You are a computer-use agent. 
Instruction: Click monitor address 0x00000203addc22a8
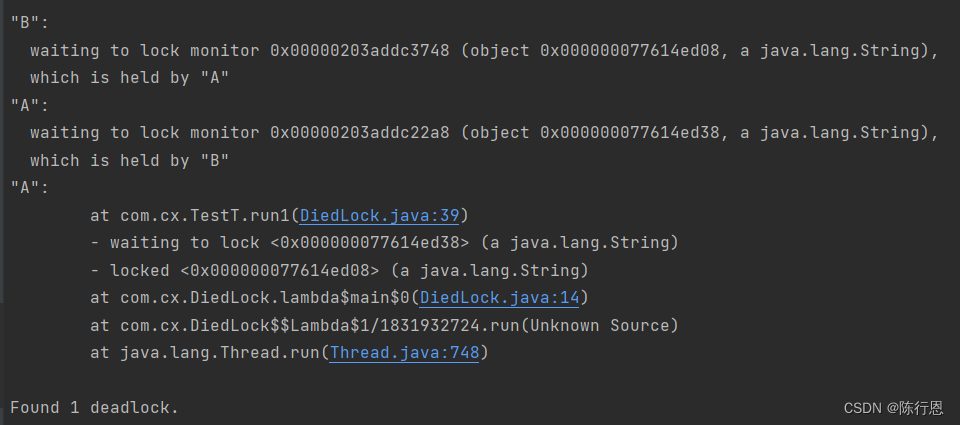click(359, 132)
